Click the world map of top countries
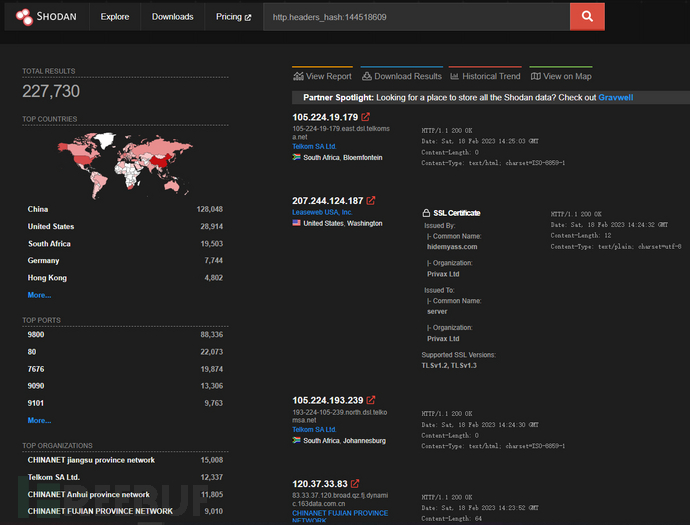This screenshot has width=690, height=525. tap(125, 163)
